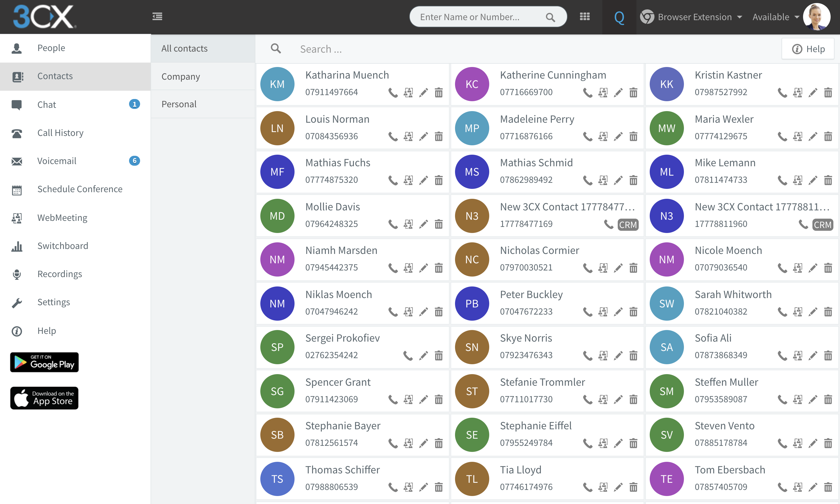This screenshot has height=504, width=840.
Task: Open the queue Q icon in header
Action: pyautogui.click(x=619, y=17)
